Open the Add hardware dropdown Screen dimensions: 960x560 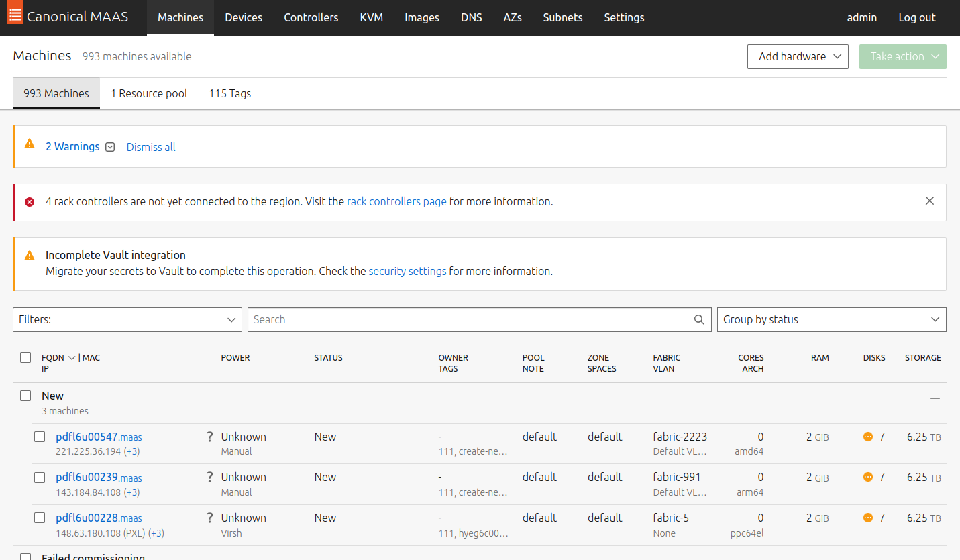(798, 56)
